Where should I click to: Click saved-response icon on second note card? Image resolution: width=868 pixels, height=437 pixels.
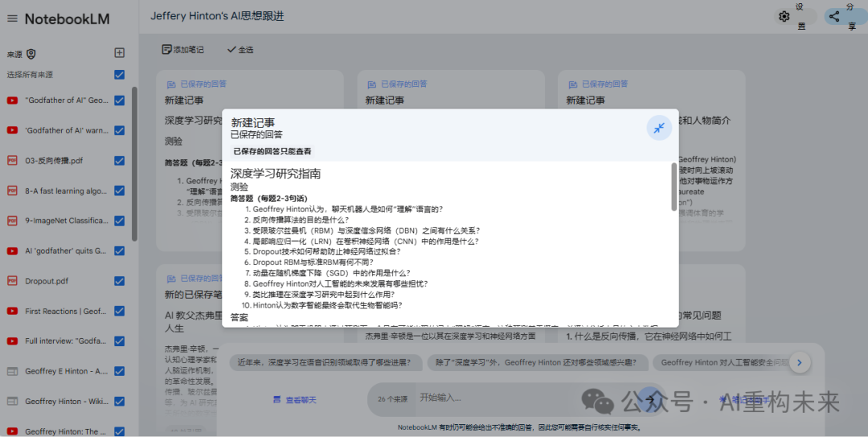click(x=372, y=84)
